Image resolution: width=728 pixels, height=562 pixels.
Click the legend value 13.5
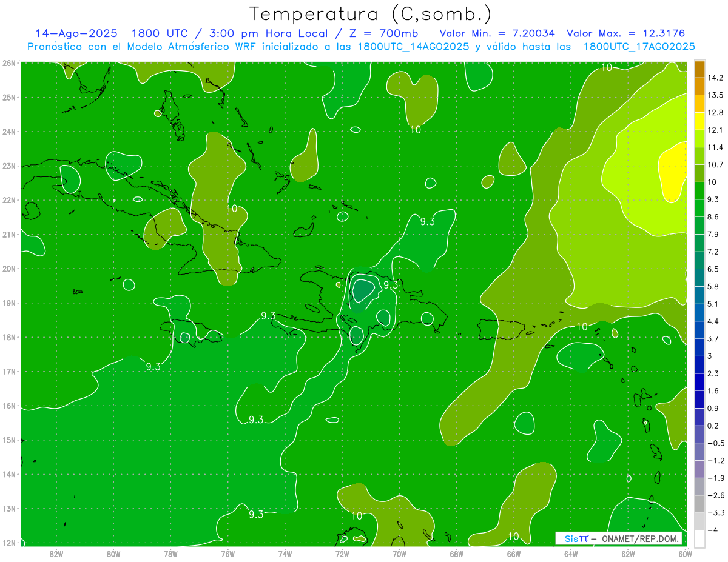[715, 95]
